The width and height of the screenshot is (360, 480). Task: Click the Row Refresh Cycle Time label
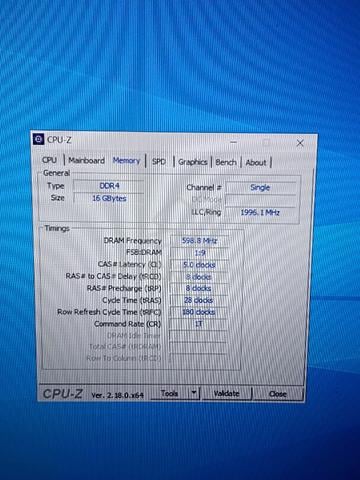pyautogui.click(x=109, y=312)
